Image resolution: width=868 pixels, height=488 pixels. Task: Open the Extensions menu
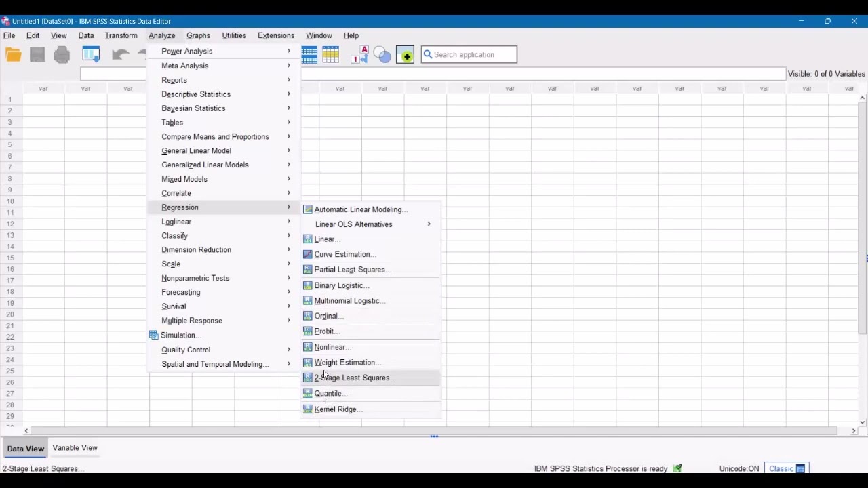(x=276, y=35)
